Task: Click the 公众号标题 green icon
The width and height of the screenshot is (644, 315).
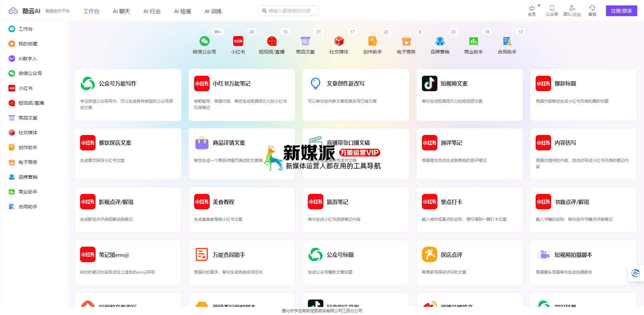Action: [316, 255]
